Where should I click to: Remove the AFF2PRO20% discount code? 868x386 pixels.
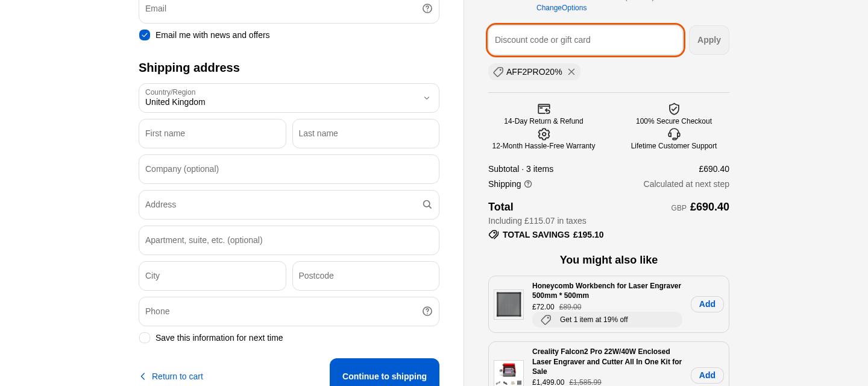coord(571,72)
